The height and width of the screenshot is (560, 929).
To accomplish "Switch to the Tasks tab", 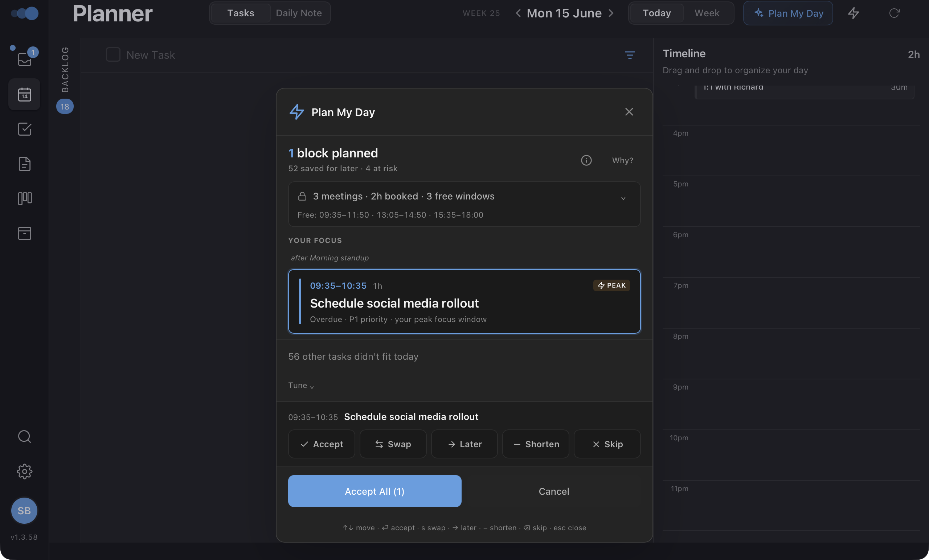I will click(x=241, y=13).
